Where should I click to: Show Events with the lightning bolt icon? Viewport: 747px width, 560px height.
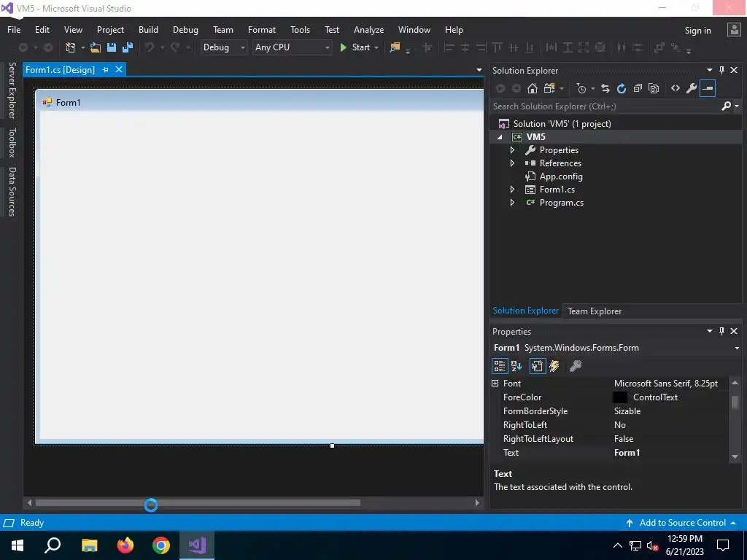554,366
